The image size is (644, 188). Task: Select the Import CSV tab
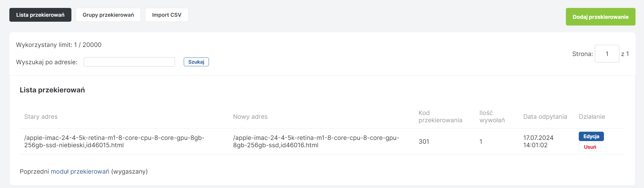pyautogui.click(x=167, y=15)
